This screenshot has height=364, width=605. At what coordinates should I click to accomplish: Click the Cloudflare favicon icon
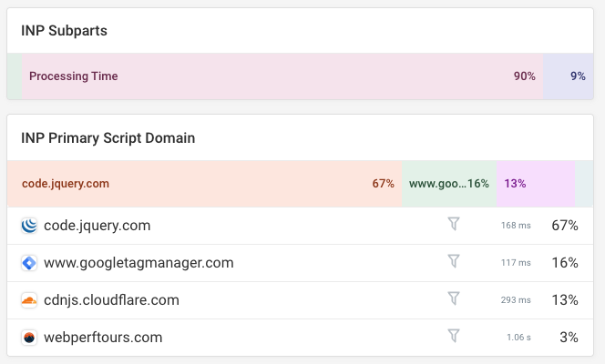click(29, 300)
